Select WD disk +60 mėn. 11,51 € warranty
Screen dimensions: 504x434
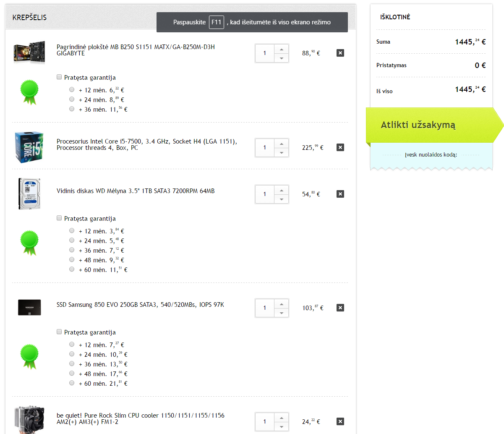tap(72, 269)
